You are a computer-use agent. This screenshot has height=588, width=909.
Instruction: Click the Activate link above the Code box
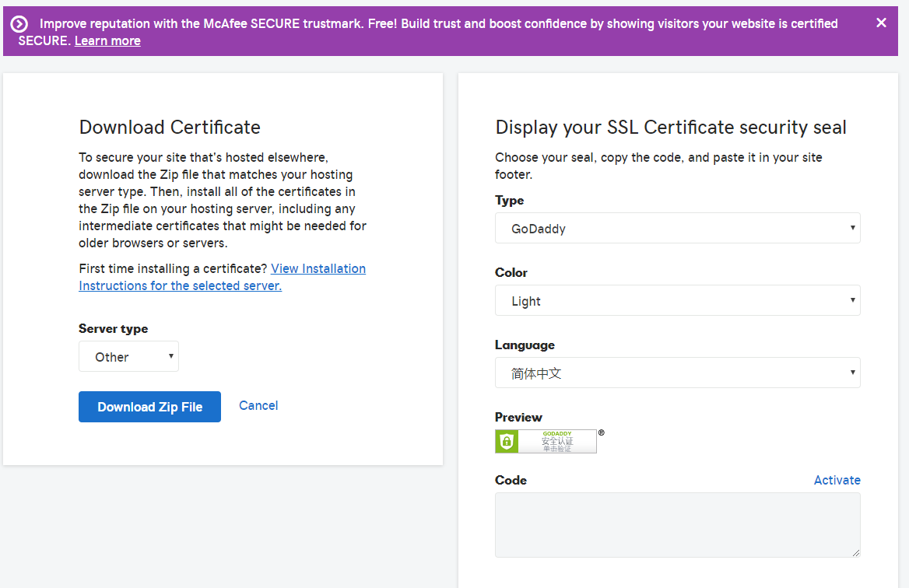click(x=837, y=480)
